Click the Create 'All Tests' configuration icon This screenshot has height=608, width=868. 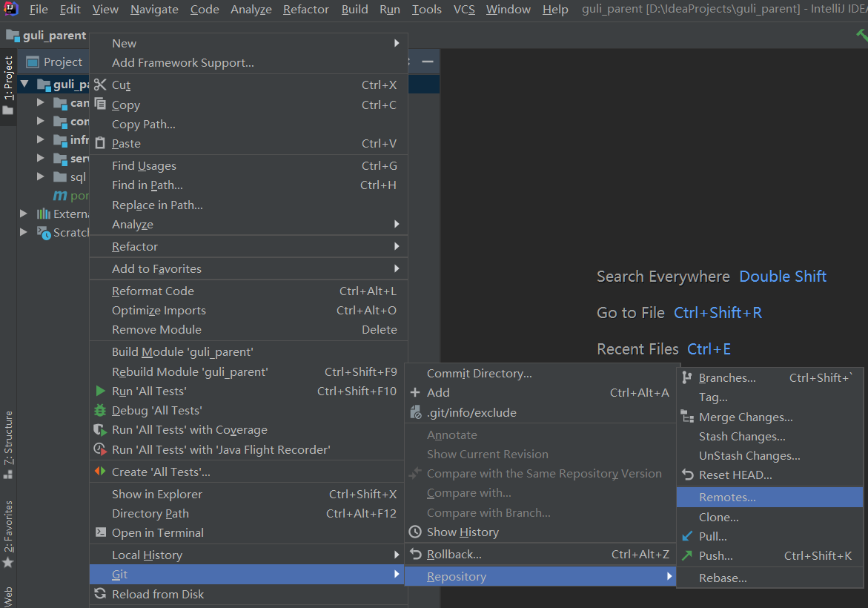click(x=100, y=472)
